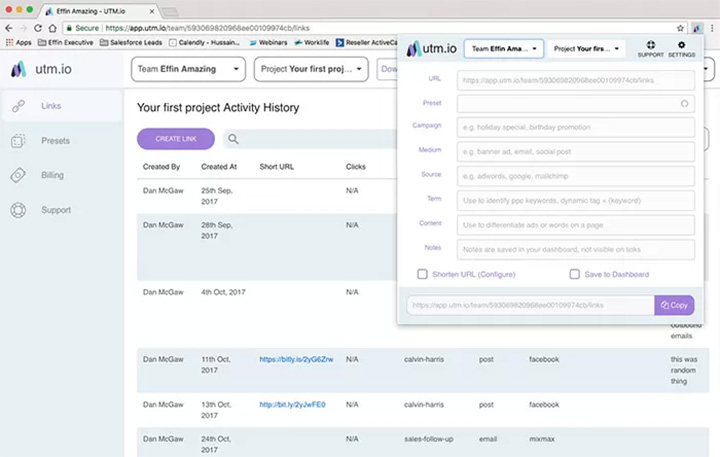Image resolution: width=720 pixels, height=457 pixels.
Task: Click the sales-follow-up campaign cell
Action: [x=428, y=439]
